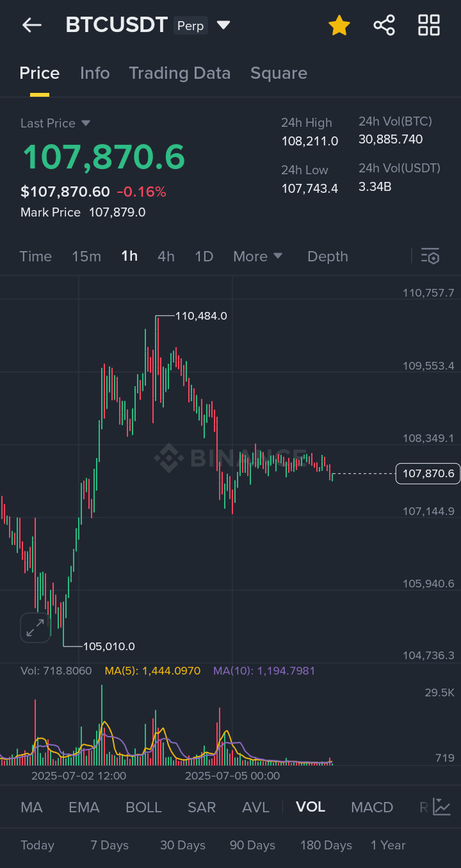Tap the Square tab

(279, 73)
